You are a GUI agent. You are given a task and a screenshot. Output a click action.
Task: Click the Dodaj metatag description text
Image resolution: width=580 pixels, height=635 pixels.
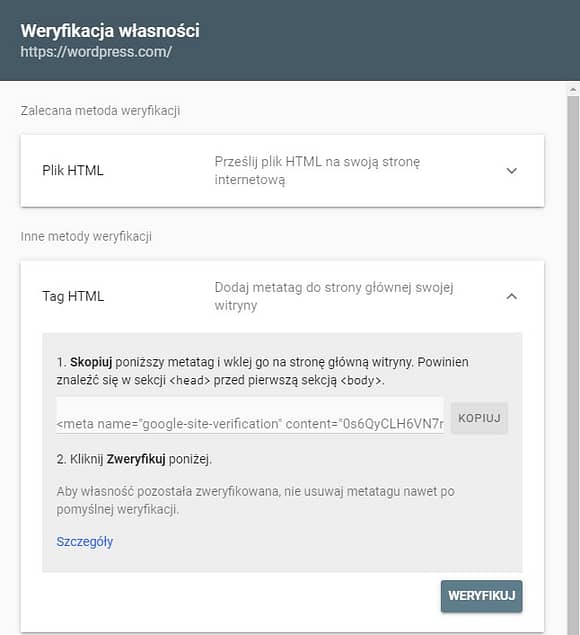tap(334, 296)
